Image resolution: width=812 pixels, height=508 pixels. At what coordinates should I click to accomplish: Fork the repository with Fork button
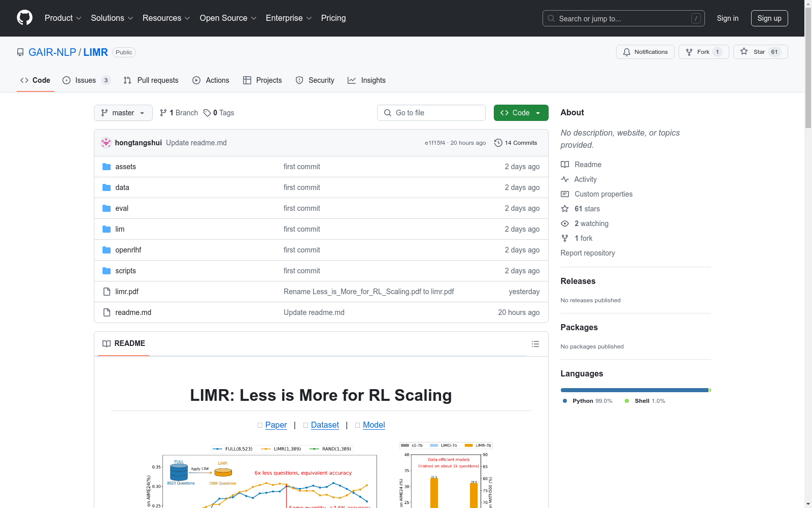[703, 52]
